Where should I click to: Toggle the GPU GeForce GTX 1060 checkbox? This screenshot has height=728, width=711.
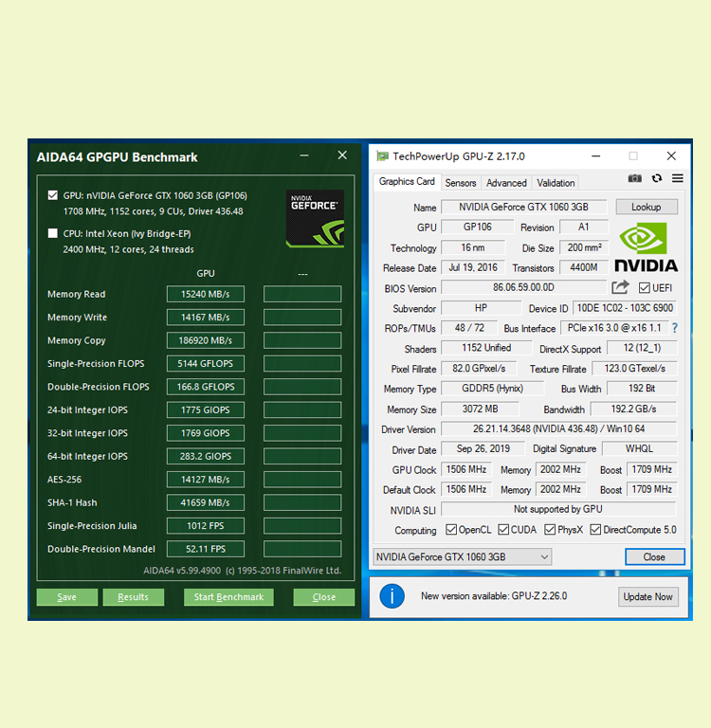53,195
